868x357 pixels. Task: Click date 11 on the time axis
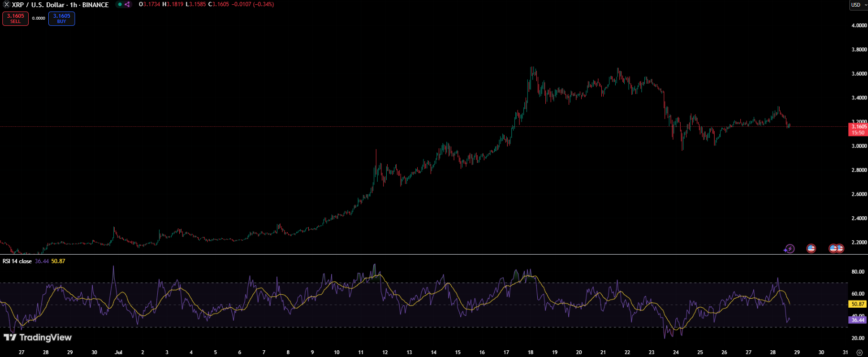pos(361,352)
